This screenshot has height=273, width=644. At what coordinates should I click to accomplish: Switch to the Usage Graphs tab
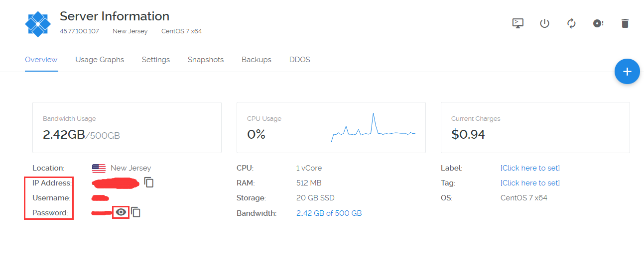click(x=100, y=60)
